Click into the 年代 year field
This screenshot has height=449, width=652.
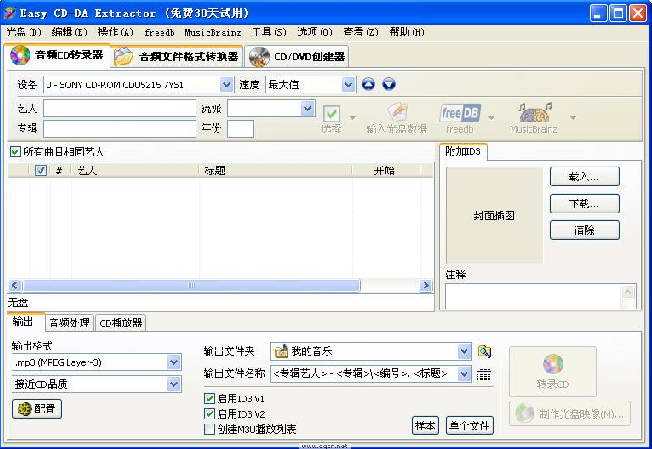click(x=240, y=129)
